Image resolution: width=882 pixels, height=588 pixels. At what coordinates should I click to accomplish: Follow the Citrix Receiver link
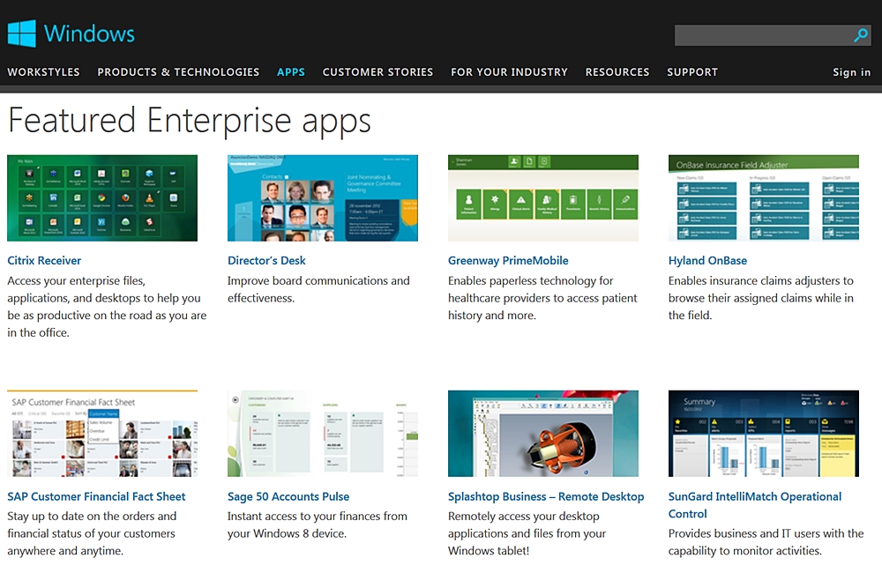tap(44, 260)
